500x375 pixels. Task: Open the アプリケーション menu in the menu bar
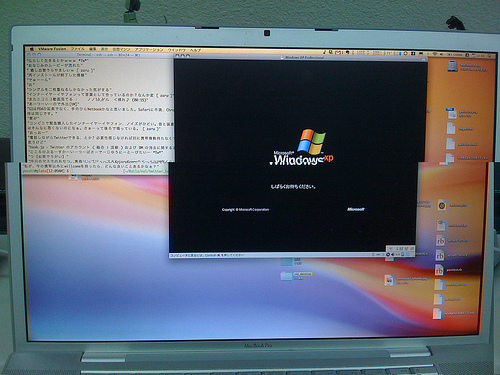pos(149,50)
